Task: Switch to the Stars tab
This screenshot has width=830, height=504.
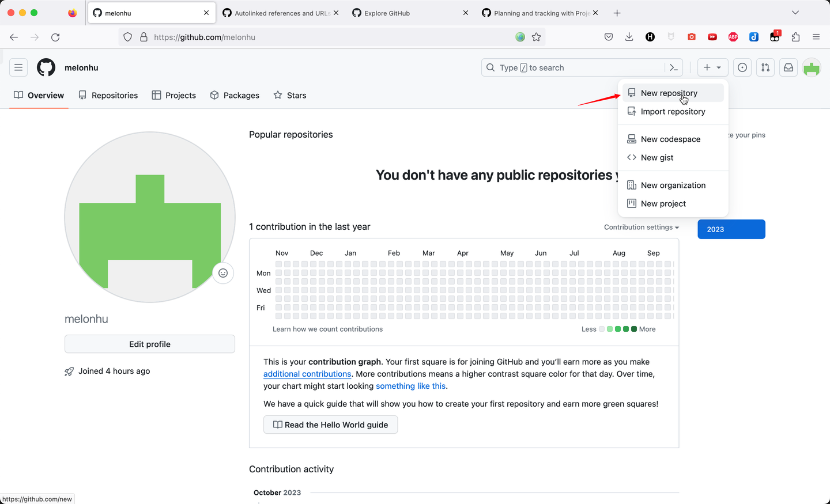Action: (x=290, y=95)
